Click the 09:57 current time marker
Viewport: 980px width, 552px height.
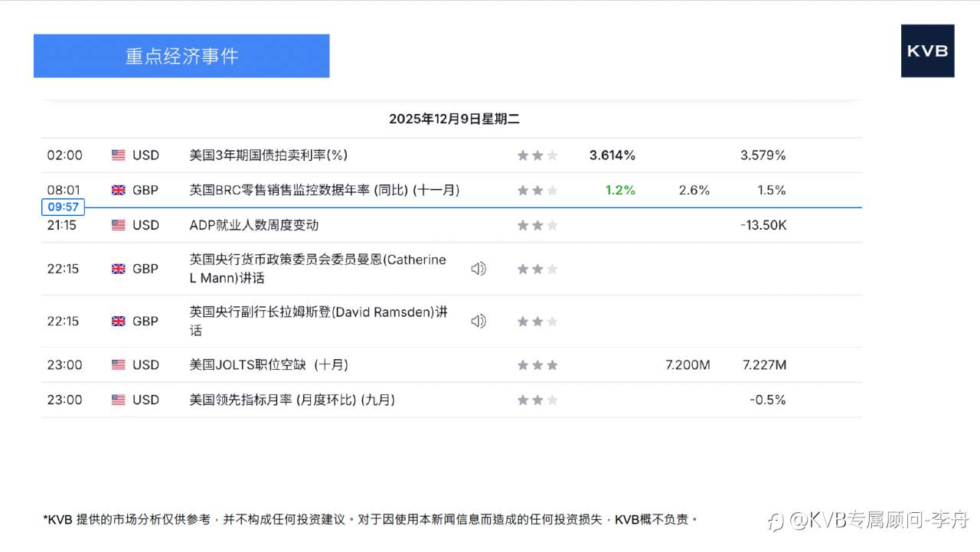click(63, 207)
